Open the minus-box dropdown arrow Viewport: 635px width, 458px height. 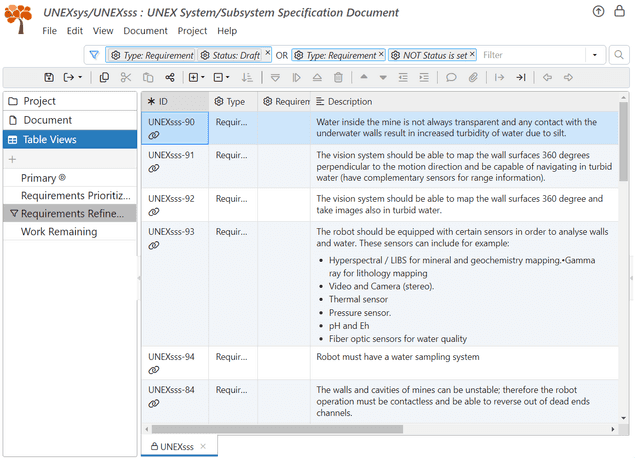tap(228, 77)
